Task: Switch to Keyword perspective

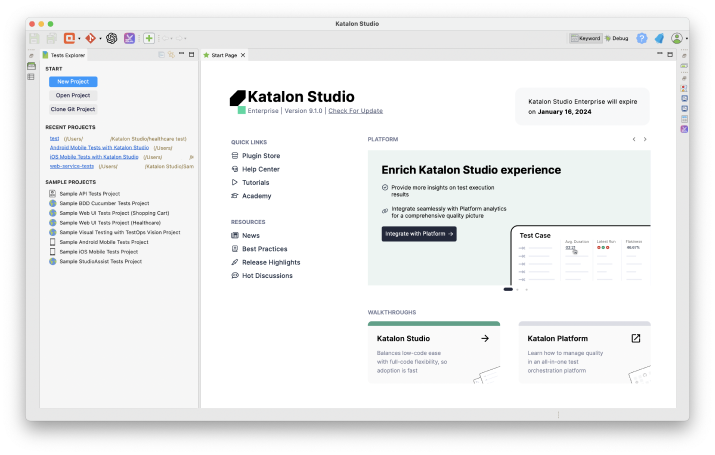Action: tap(585, 38)
